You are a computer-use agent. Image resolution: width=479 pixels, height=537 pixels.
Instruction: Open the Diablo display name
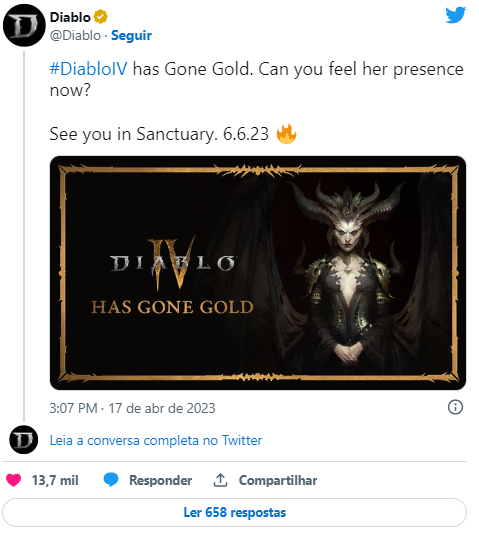click(x=70, y=17)
